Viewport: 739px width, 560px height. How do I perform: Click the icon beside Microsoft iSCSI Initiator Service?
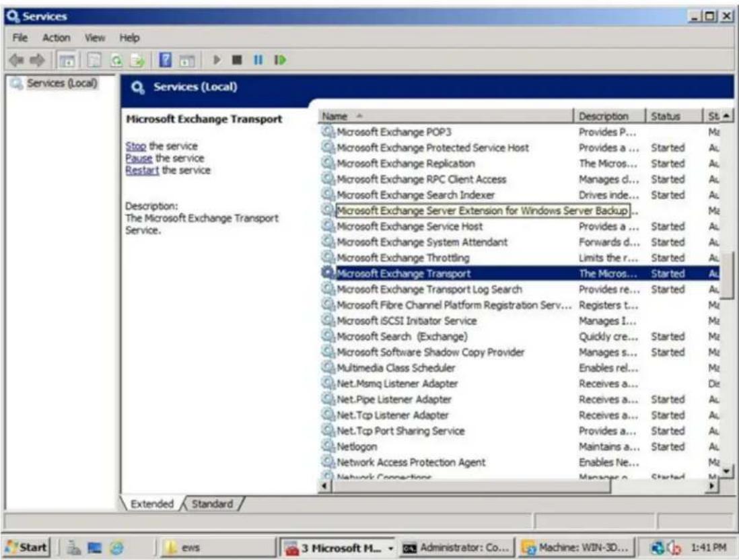(x=328, y=320)
